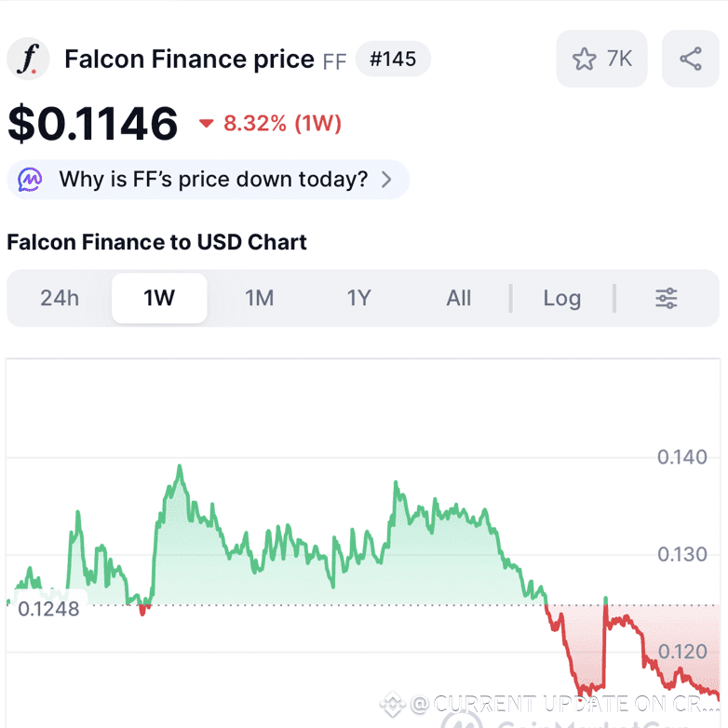Select the 1W chart range
728x728 pixels.
coord(159,298)
